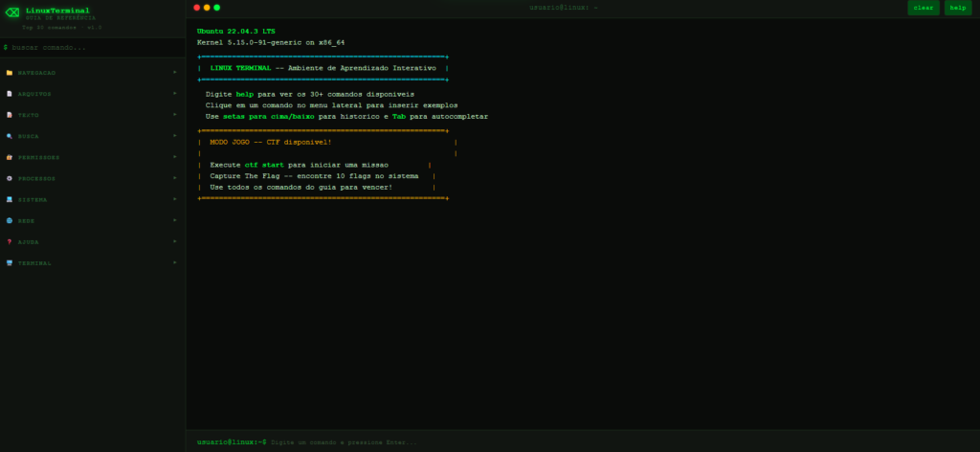Click the 'Ubuntu 22.04.3 LTS' line
The width and height of the screenshot is (980, 452).
coord(235,32)
